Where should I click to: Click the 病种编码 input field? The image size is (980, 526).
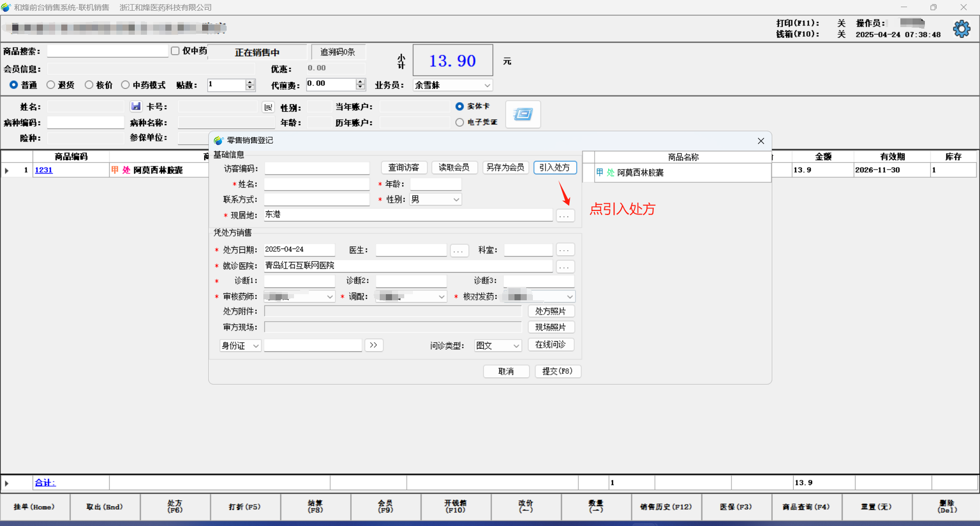(86, 123)
